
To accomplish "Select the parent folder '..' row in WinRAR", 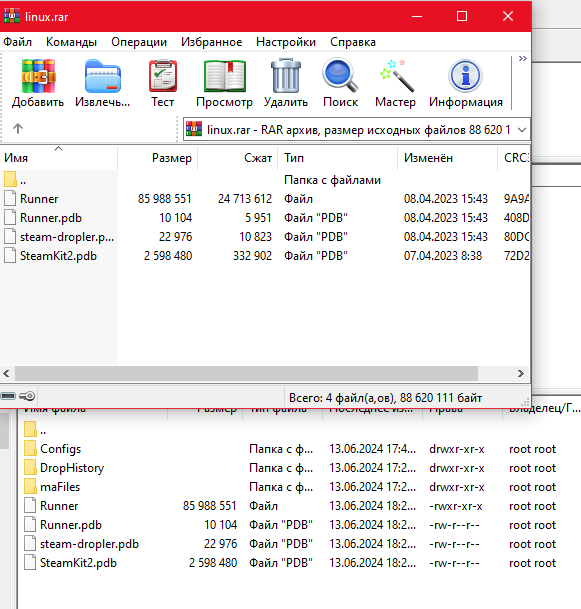I will tap(265, 180).
